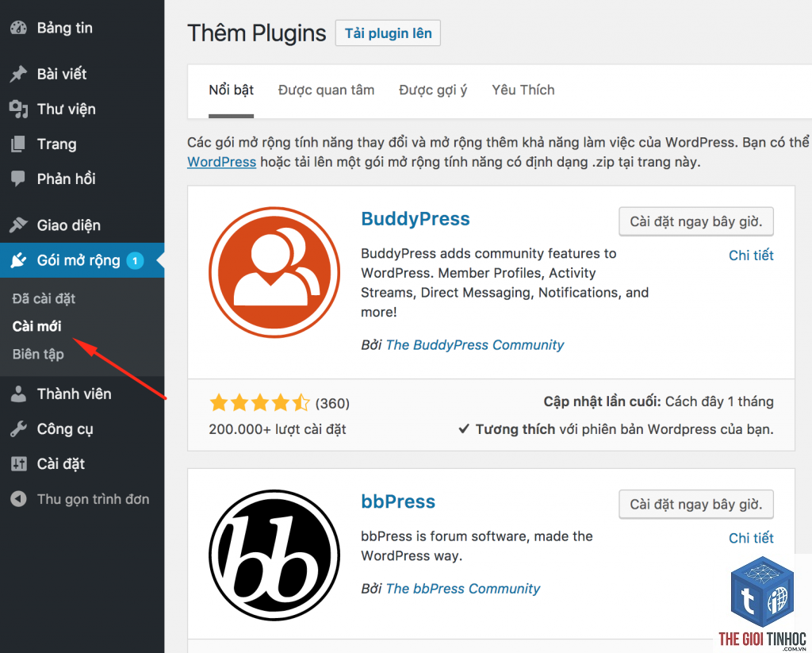
Task: Open Chi tiết for bbPress
Action: click(751, 539)
